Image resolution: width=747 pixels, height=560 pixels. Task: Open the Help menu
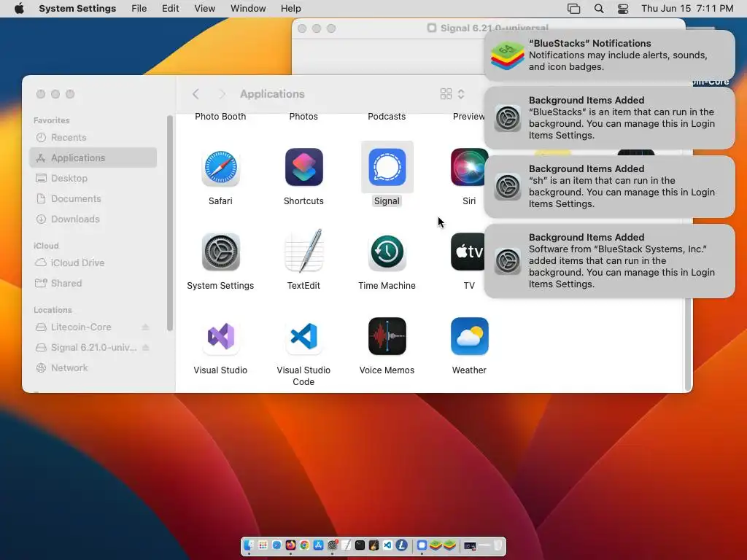(x=290, y=9)
